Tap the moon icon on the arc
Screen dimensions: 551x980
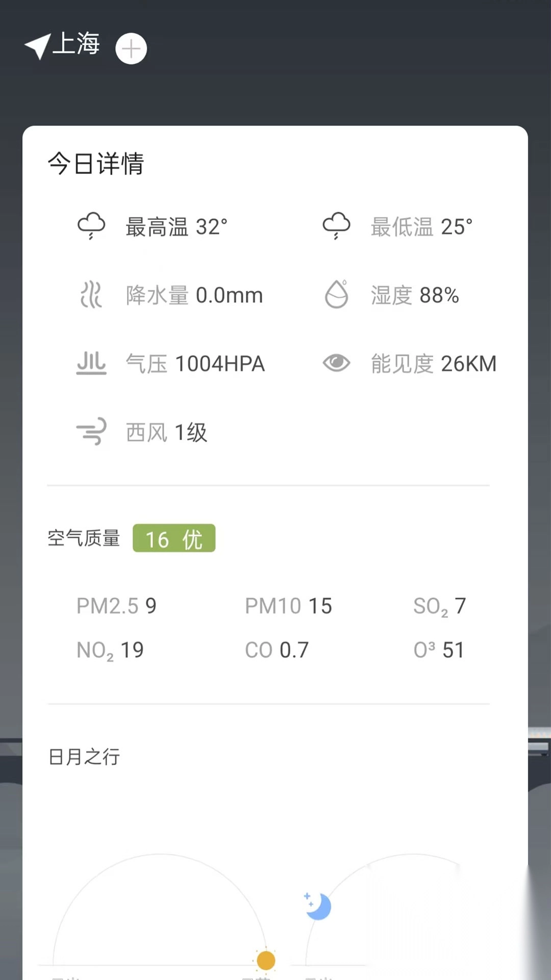tap(318, 906)
